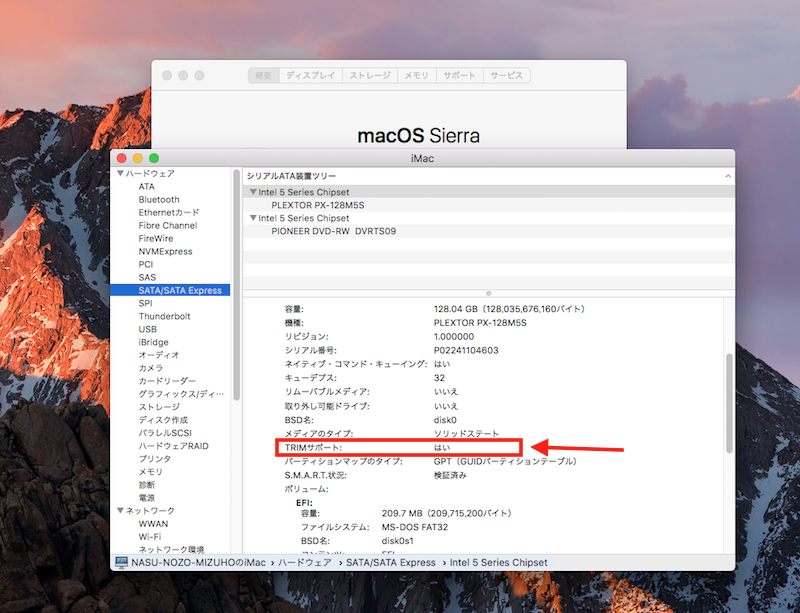Switch to サポート tab in About window

pyautogui.click(x=459, y=76)
